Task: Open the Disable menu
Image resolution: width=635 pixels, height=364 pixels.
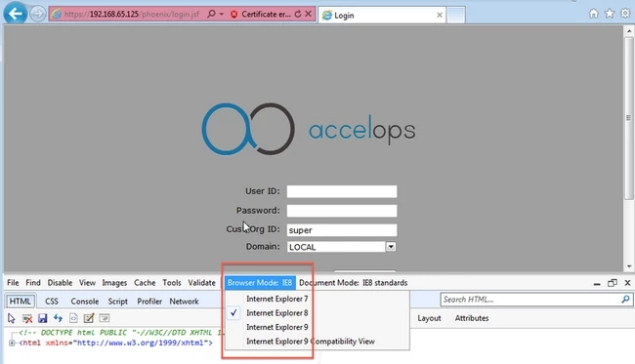Action: pyautogui.click(x=60, y=283)
